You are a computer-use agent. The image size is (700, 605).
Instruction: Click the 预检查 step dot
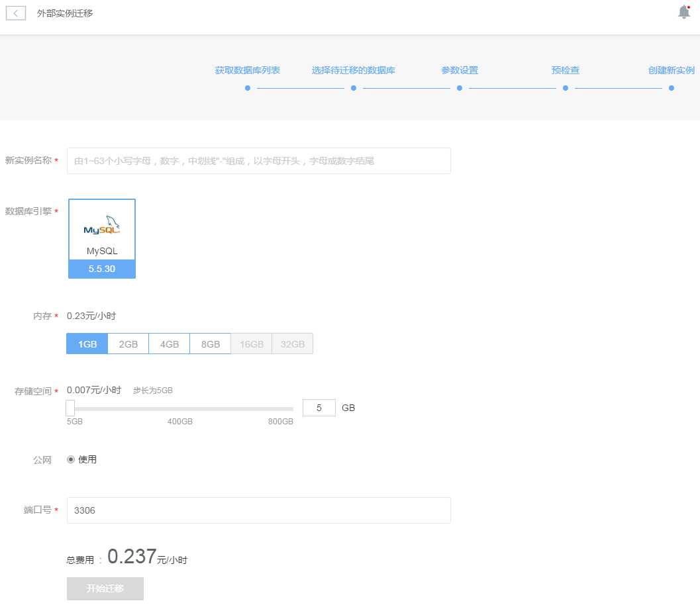click(x=565, y=87)
